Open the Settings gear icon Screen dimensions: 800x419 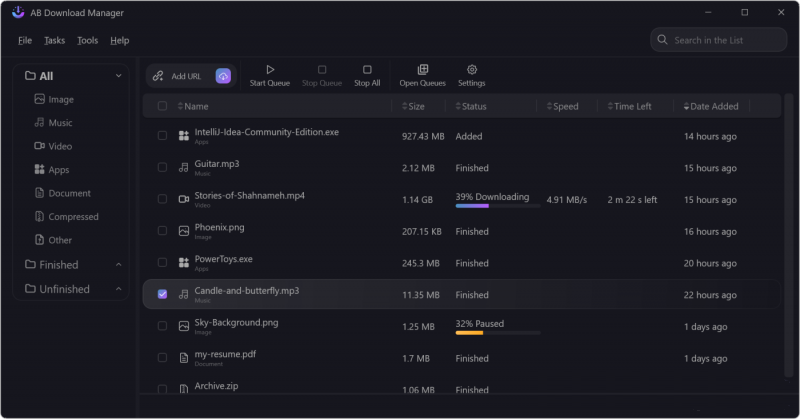coord(472,70)
